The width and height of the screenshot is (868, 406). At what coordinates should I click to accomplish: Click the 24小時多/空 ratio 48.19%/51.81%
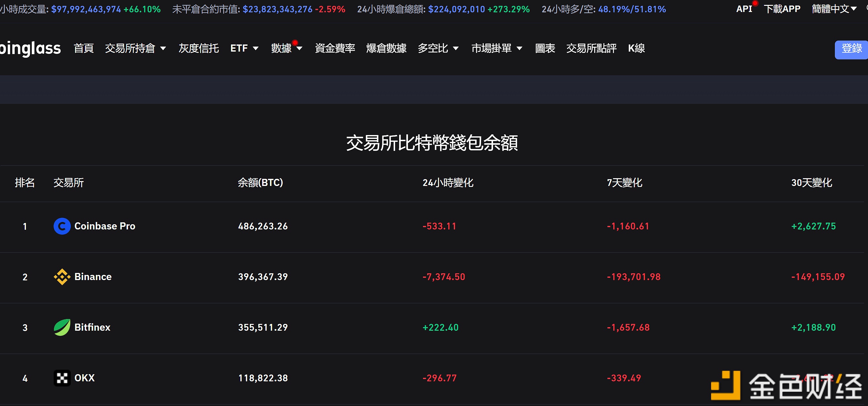click(632, 9)
